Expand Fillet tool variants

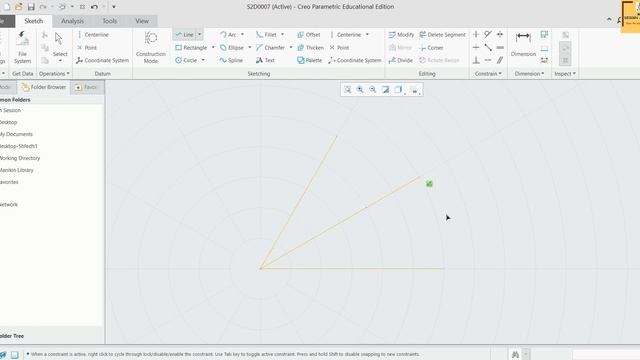tap(282, 35)
